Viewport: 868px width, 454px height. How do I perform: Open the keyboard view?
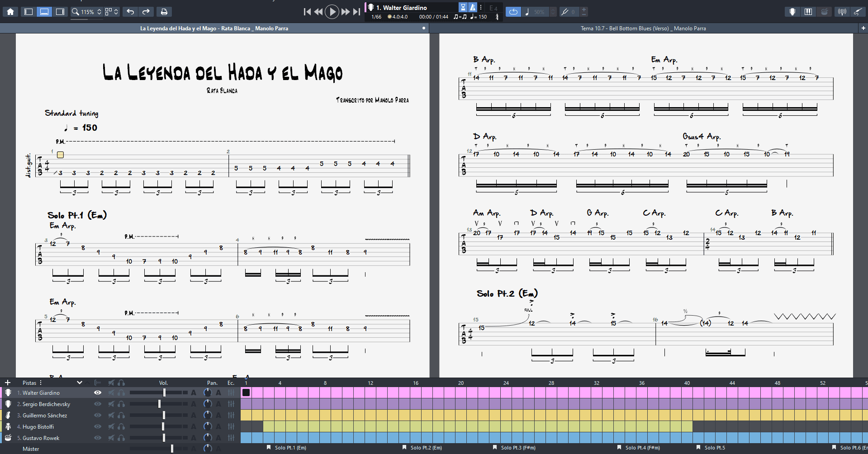(x=808, y=12)
